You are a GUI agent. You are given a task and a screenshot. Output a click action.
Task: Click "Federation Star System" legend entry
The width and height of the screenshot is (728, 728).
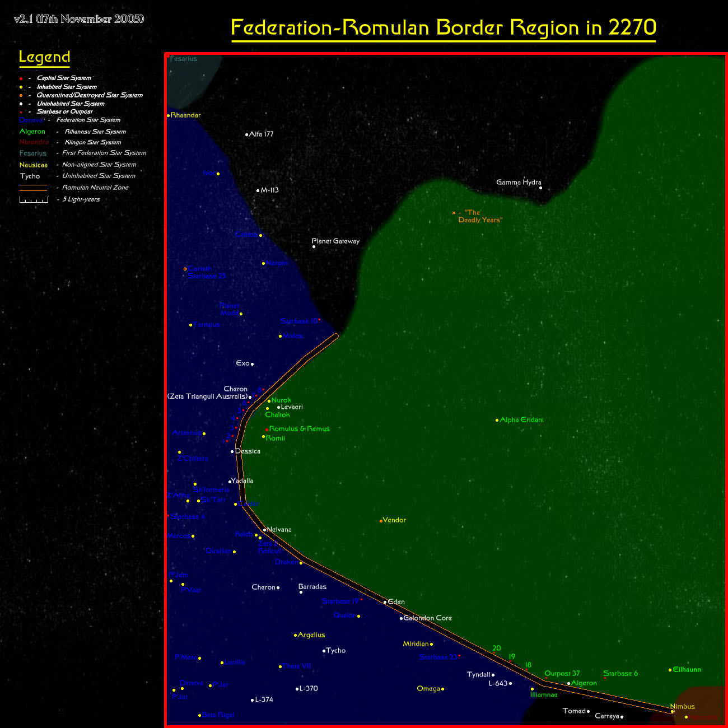click(88, 120)
